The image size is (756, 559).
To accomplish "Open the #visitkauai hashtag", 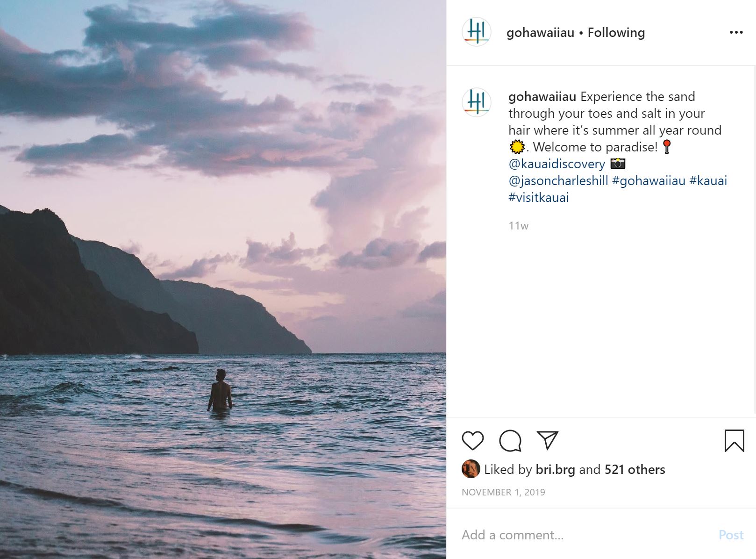I will (538, 197).
